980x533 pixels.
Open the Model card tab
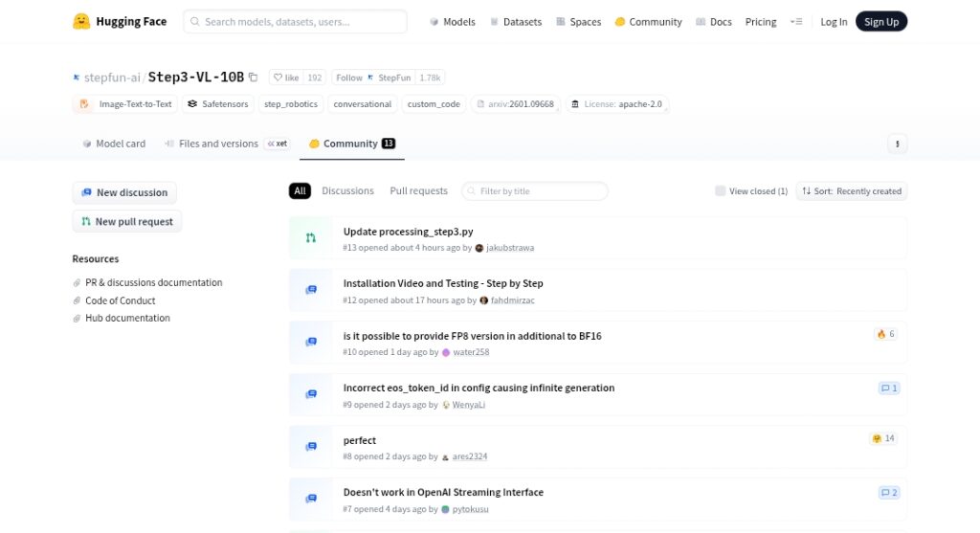[x=113, y=144]
